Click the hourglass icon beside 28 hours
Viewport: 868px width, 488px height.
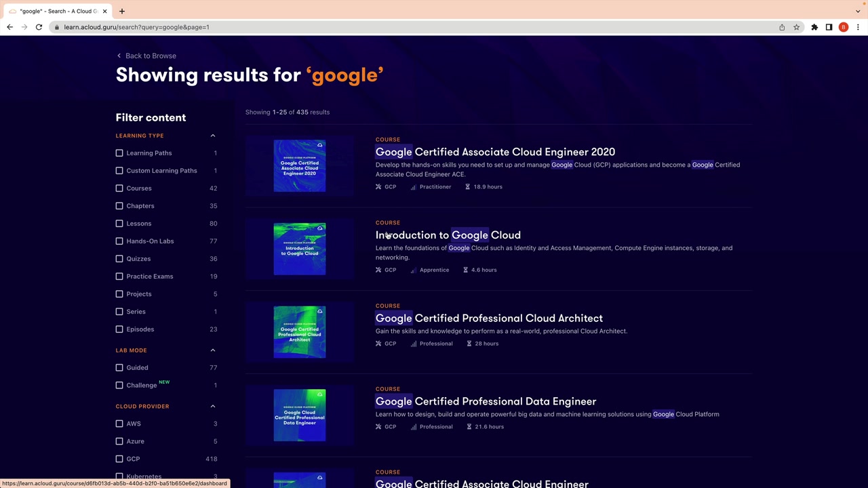469,344
